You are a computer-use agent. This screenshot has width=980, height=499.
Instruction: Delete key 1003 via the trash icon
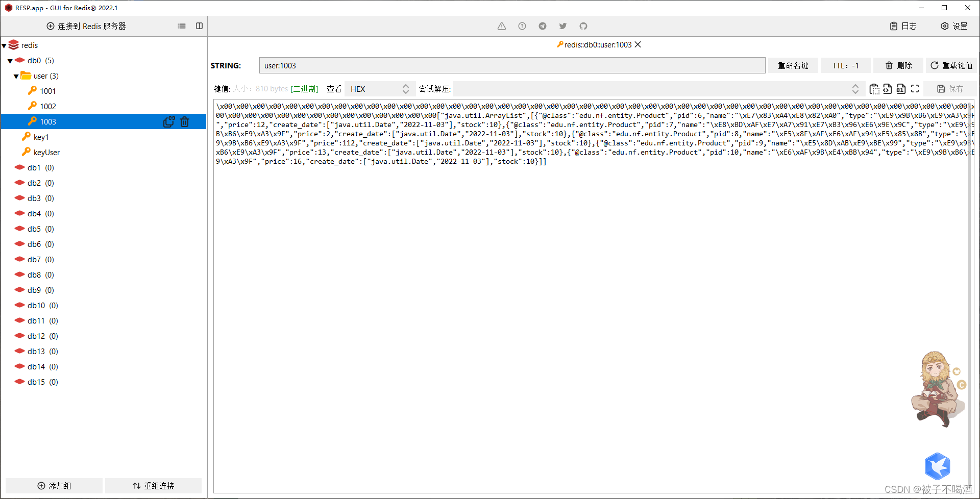click(185, 122)
